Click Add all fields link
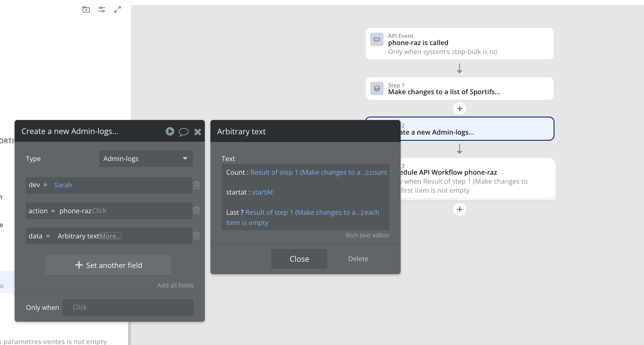644x345 pixels. pos(175,285)
